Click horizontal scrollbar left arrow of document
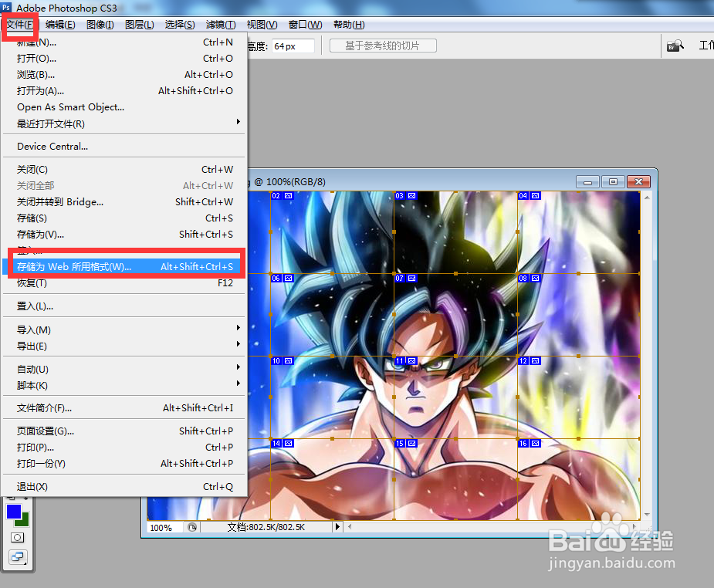714x588 pixels. (x=350, y=527)
